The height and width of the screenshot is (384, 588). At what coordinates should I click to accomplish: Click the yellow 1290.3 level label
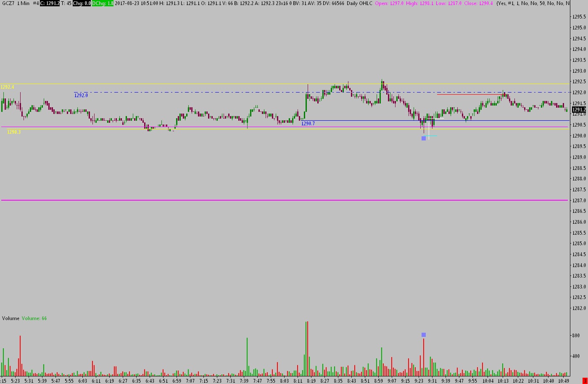14,132
